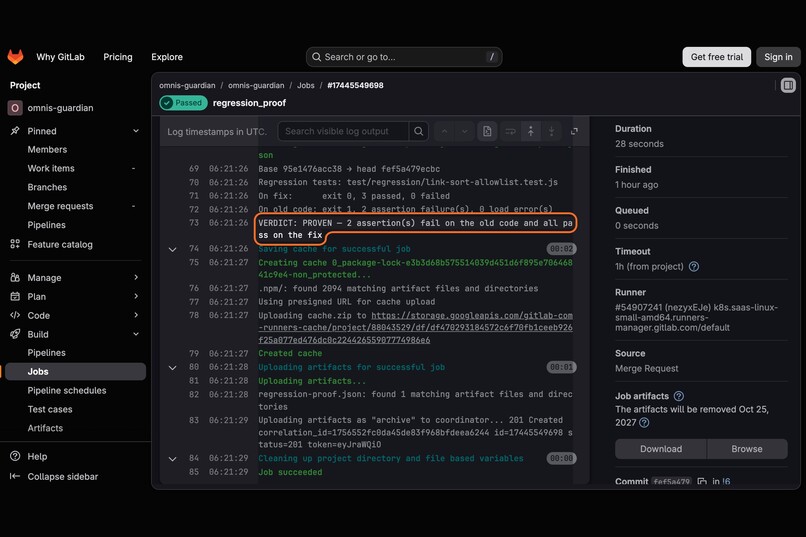This screenshot has width=806, height=537.
Task: Collapse the Pinned section chevron
Action: pos(136,131)
